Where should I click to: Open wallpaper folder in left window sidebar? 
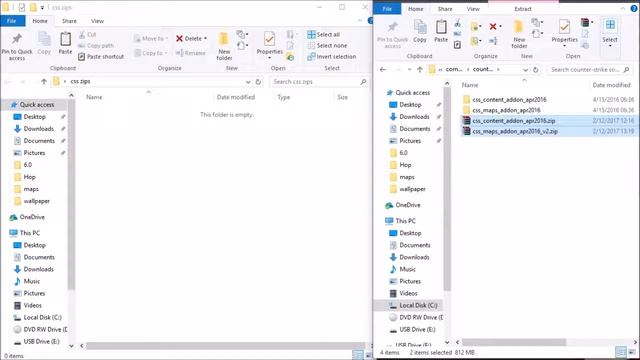click(x=36, y=201)
